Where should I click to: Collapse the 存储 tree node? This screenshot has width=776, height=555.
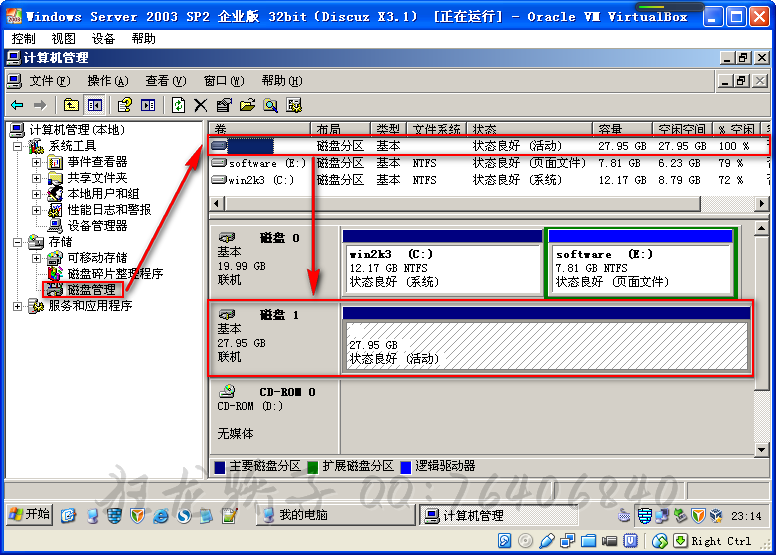point(17,242)
